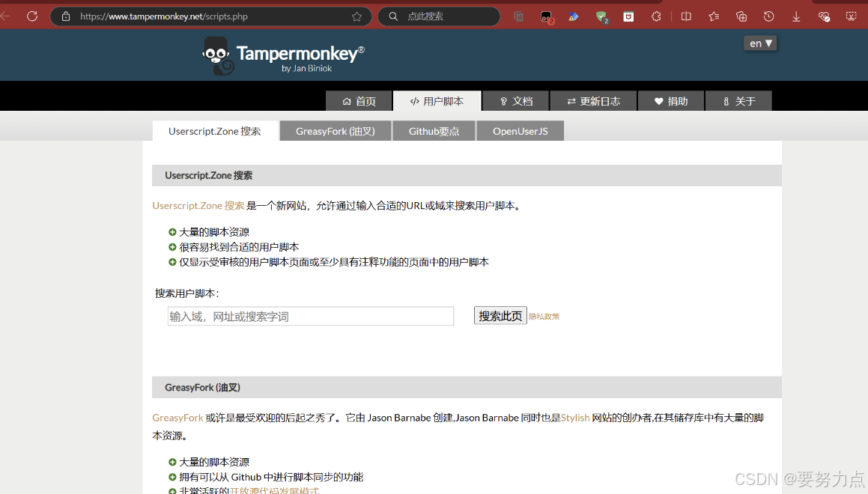Image resolution: width=868 pixels, height=494 pixels.
Task: Open the browser Extensions puzzle icon
Action: (x=656, y=16)
